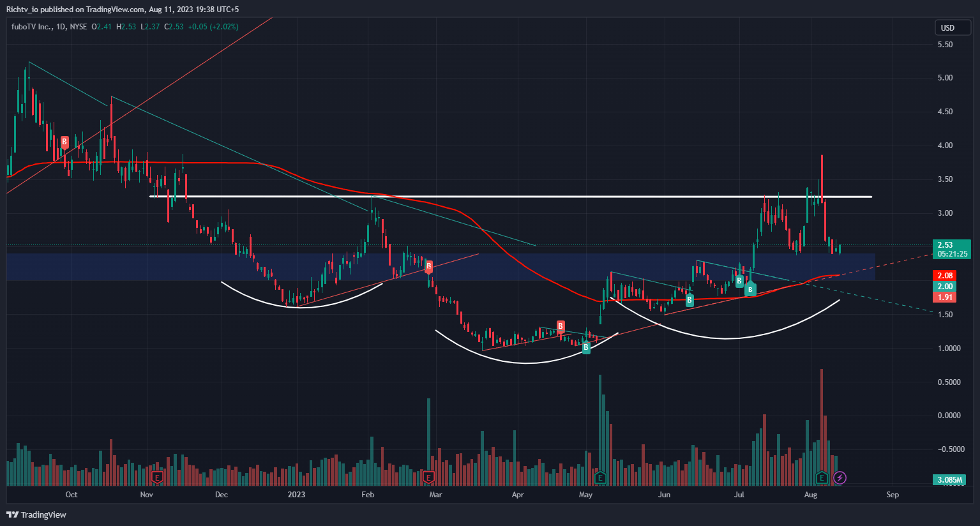Click the low value L2.37
This screenshot has width=980, height=526.
point(149,27)
